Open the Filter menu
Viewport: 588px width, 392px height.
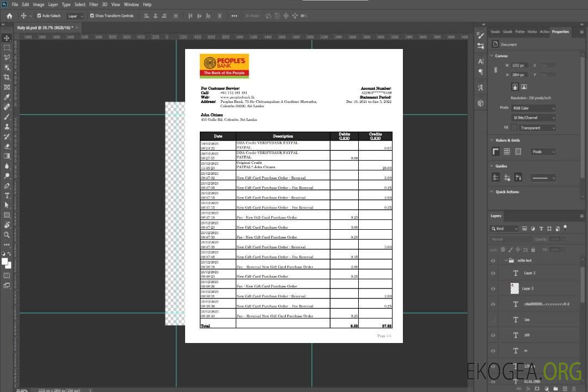tap(94, 4)
